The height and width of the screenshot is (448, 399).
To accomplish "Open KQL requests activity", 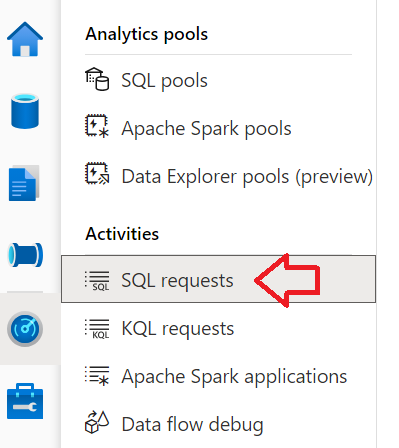I will pyautogui.click(x=178, y=329).
